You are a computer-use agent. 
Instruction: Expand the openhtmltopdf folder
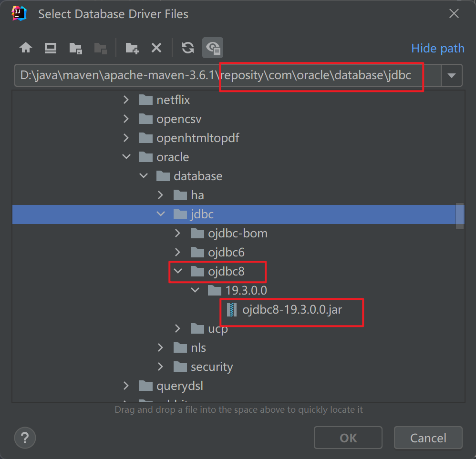(126, 138)
